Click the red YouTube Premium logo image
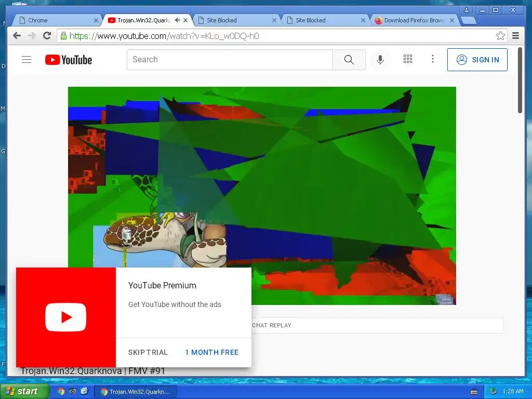Viewport: 532px width, 399px height. coord(66,317)
